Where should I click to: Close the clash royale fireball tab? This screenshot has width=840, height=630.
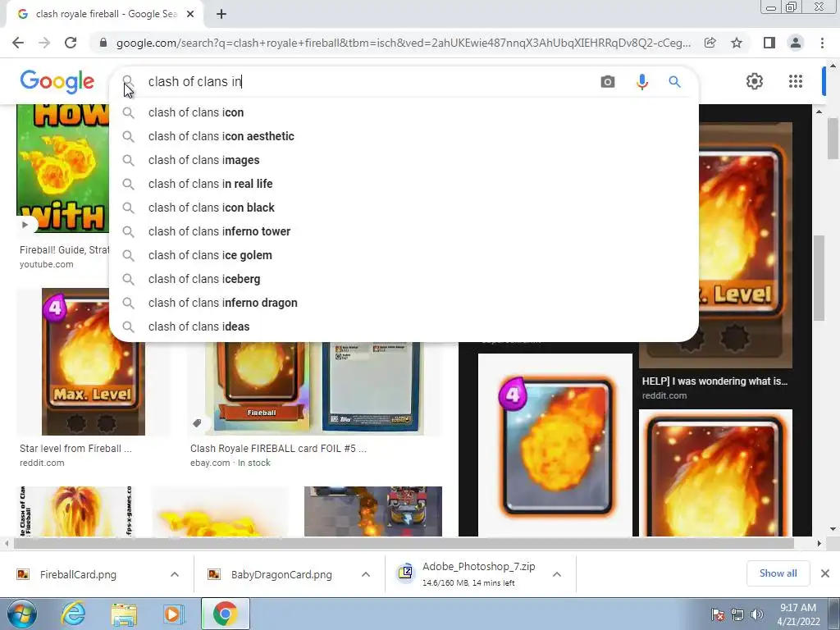pyautogui.click(x=190, y=14)
